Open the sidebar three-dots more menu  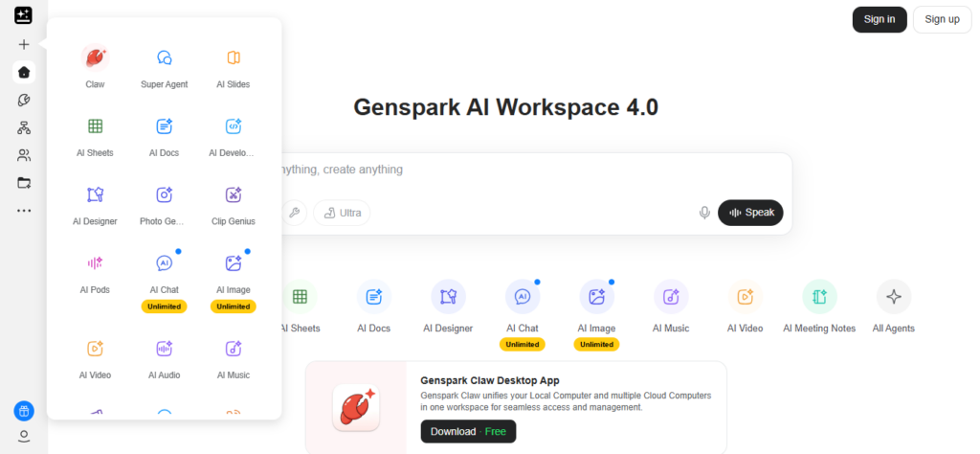tap(24, 211)
